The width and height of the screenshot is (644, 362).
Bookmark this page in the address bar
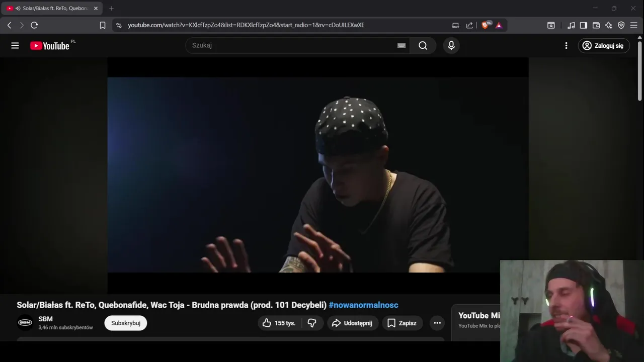click(x=103, y=25)
